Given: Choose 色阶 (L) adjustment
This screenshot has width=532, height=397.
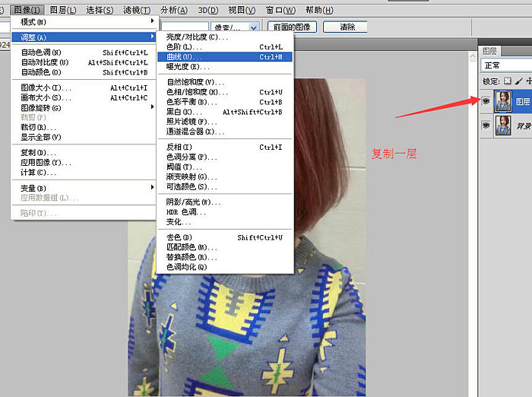Looking at the screenshot, I should [x=225, y=47].
